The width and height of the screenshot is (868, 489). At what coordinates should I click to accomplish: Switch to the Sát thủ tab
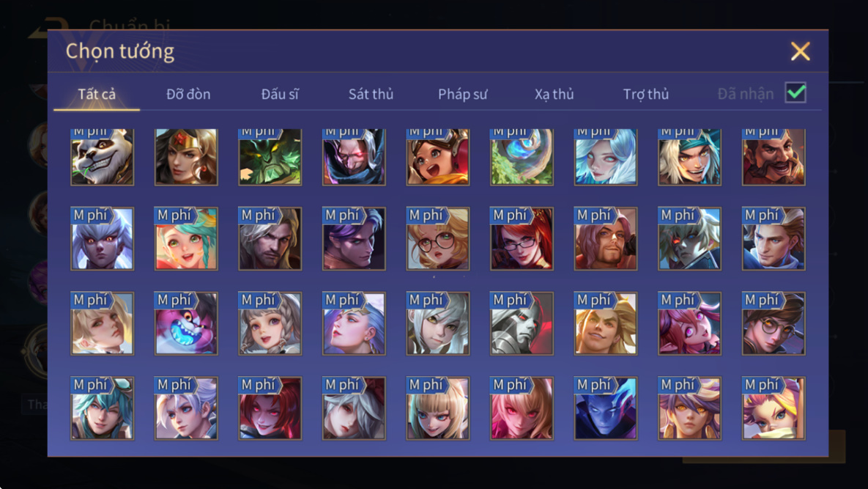371,94
